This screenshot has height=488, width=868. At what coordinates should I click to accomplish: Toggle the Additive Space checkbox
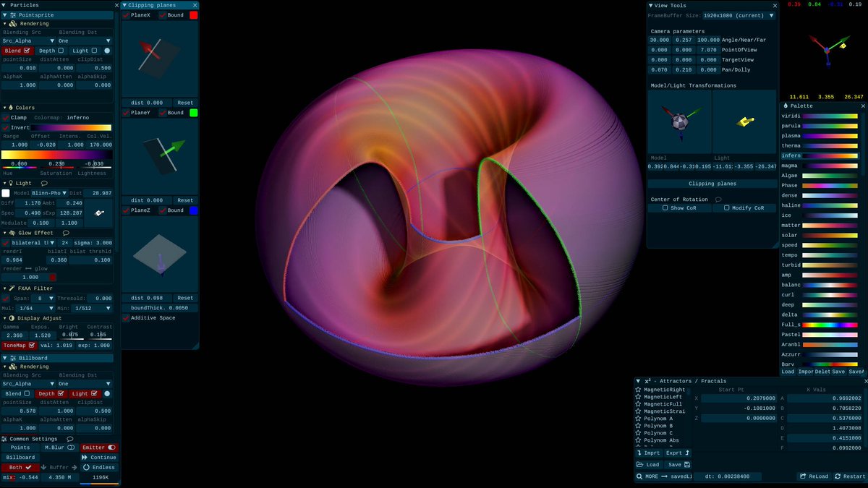click(x=126, y=318)
